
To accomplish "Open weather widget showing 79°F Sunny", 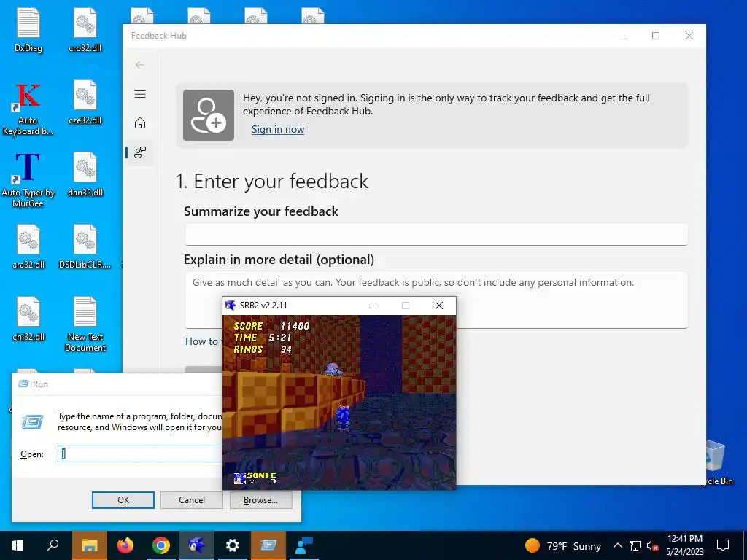I will point(562,545).
